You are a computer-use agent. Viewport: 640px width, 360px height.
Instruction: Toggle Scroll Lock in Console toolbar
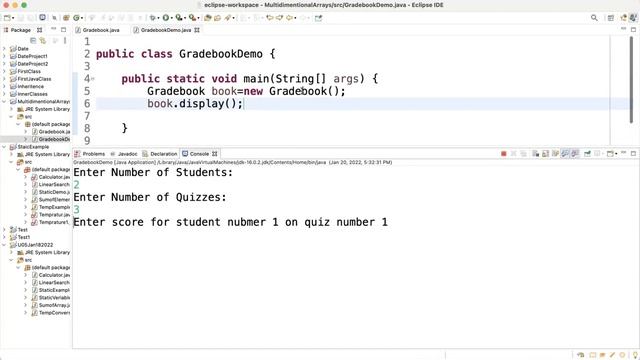pos(546,154)
